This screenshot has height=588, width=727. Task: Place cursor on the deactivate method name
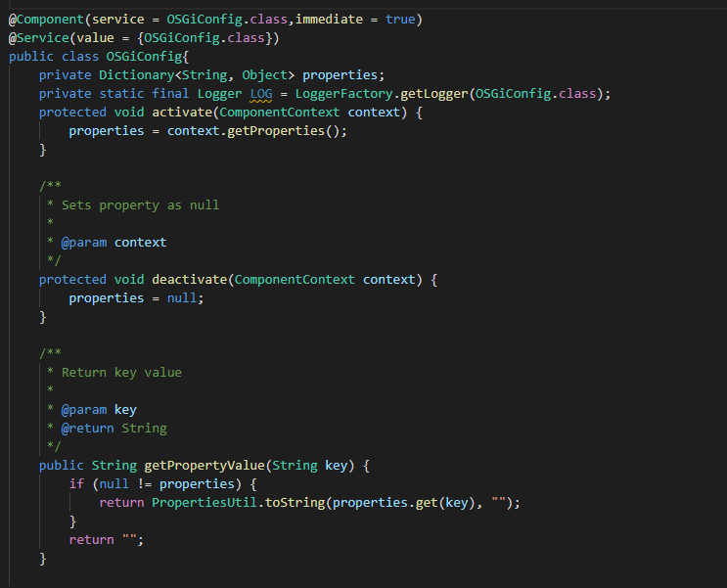click(189, 280)
